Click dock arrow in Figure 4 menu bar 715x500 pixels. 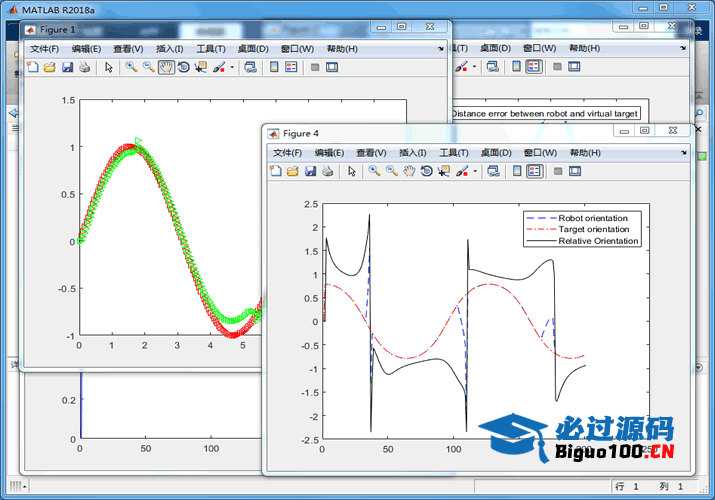tap(684, 152)
